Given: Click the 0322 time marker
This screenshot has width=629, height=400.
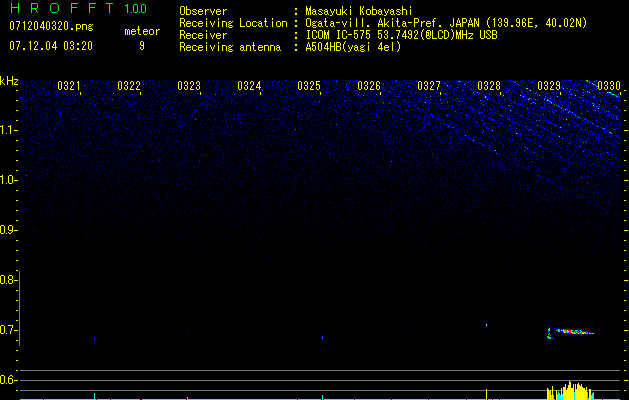Looking at the screenshot, I should (129, 86).
